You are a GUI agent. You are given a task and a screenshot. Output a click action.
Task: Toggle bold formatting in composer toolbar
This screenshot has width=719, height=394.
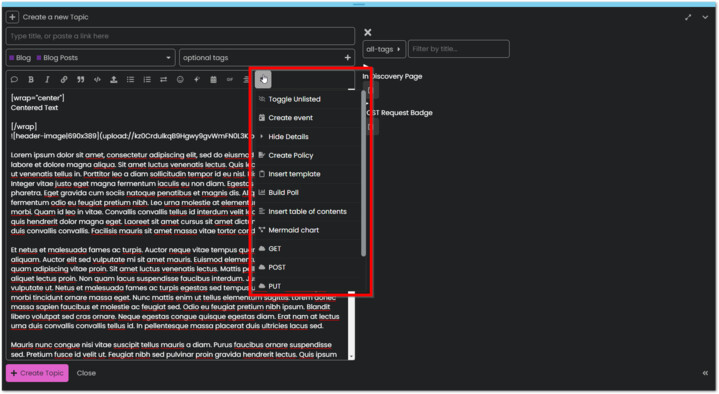(x=31, y=79)
